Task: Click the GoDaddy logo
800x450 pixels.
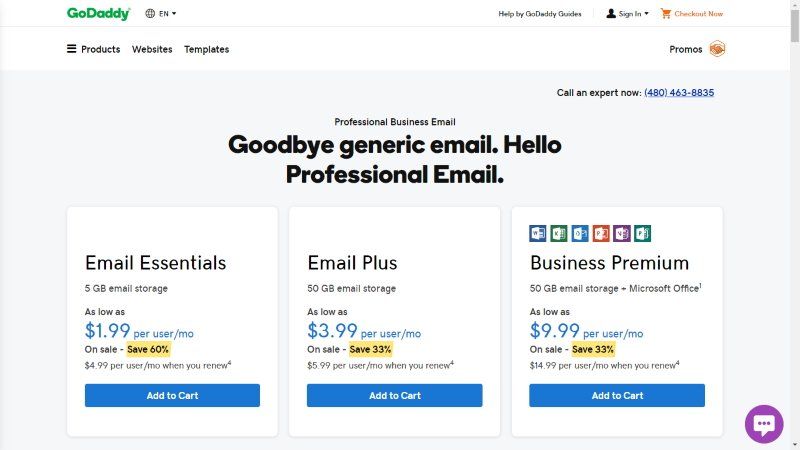Action: coord(98,14)
